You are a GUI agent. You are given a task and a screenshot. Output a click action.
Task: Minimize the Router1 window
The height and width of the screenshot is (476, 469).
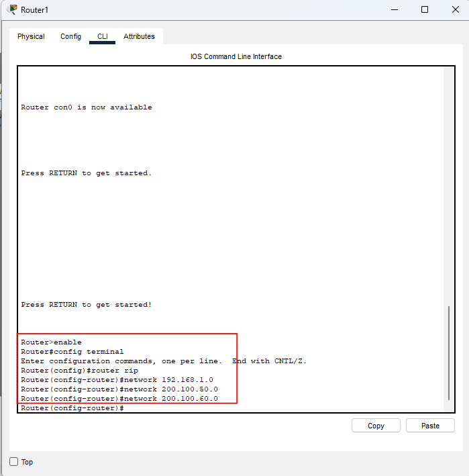(x=395, y=9)
